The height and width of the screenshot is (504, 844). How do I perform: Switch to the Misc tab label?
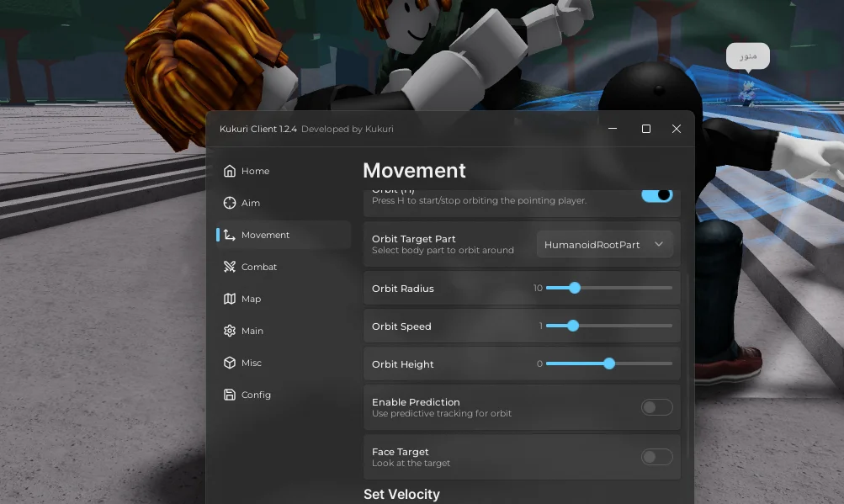point(252,363)
